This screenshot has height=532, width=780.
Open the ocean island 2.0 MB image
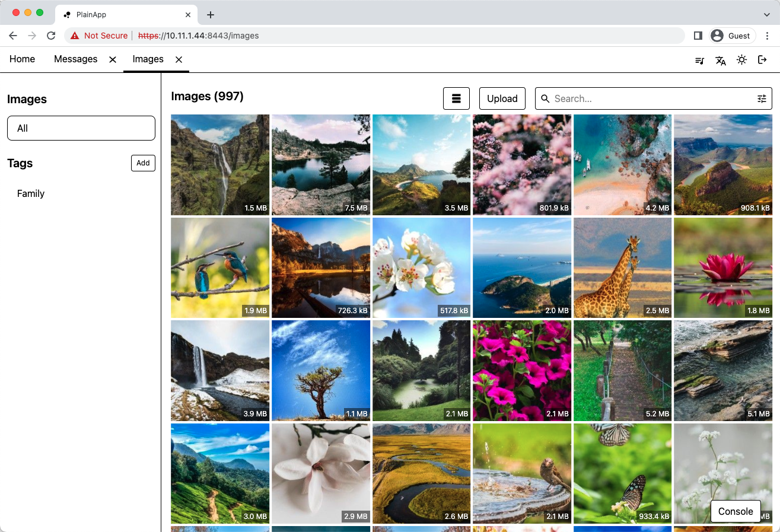click(522, 267)
